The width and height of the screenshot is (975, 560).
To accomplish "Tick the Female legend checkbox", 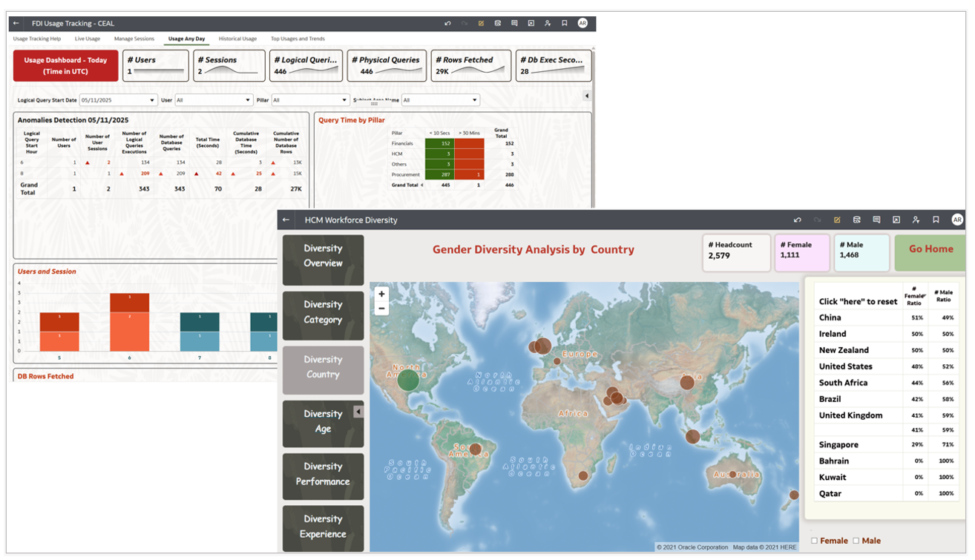I will click(815, 541).
